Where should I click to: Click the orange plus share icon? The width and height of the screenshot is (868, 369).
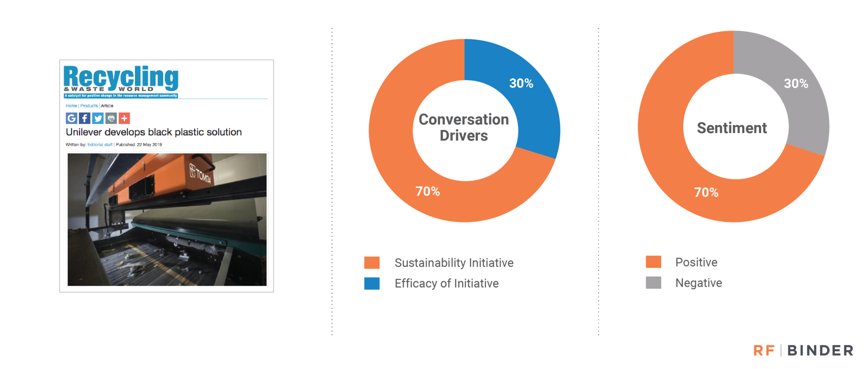(x=124, y=118)
